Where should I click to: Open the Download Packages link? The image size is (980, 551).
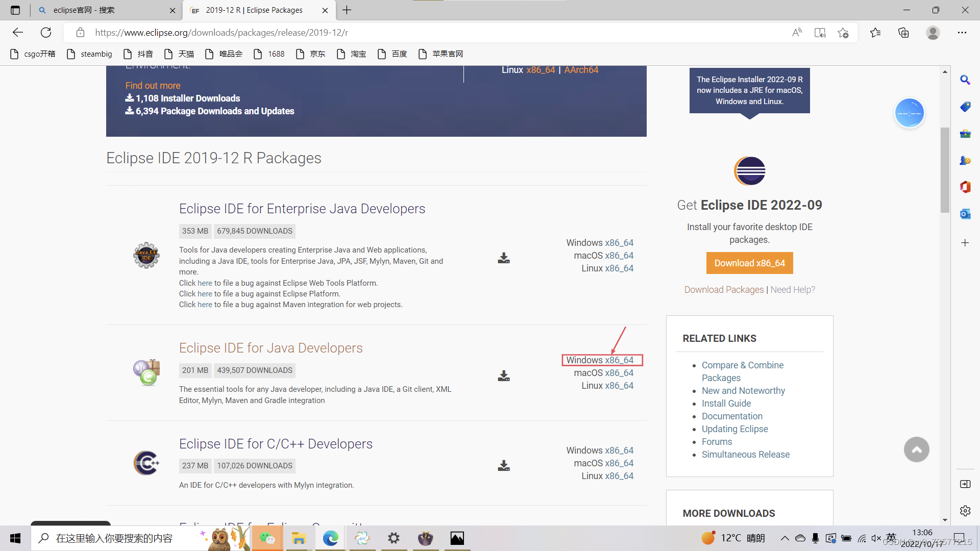tap(724, 290)
